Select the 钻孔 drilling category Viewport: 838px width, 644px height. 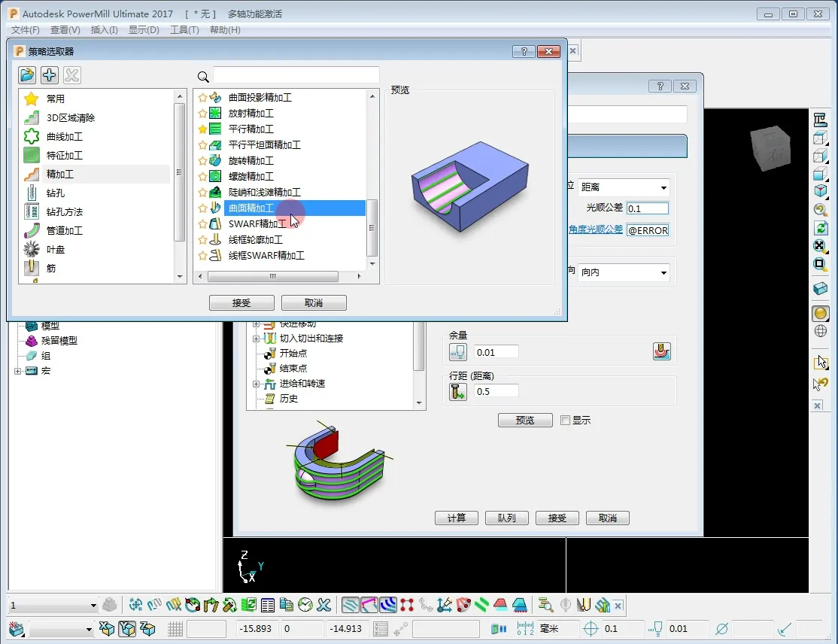[55, 193]
